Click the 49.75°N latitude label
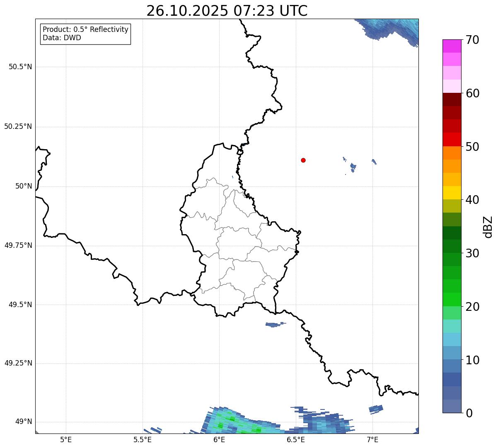 point(18,245)
